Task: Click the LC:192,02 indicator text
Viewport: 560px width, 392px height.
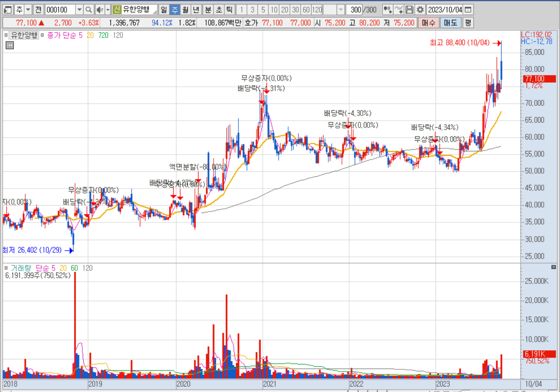Action: [536, 34]
